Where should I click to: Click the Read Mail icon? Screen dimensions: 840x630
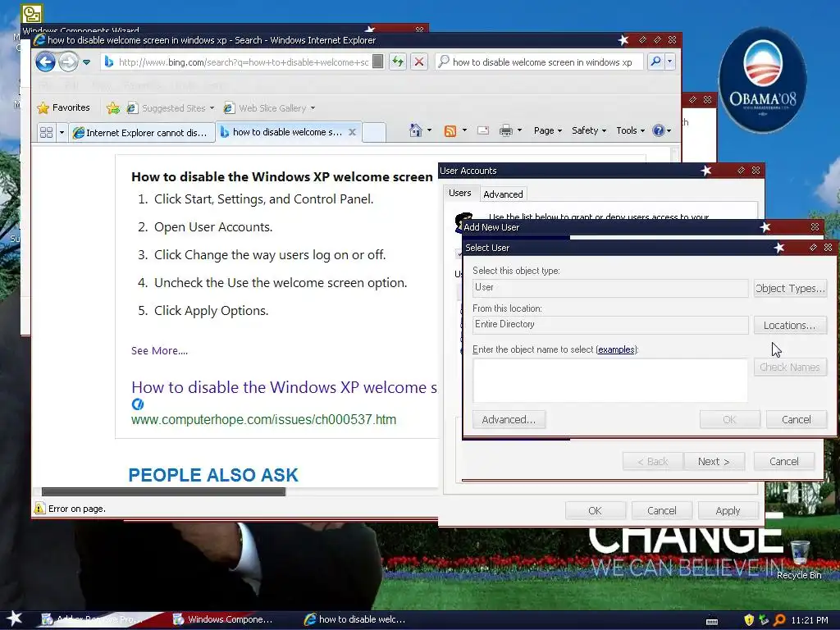(482, 130)
